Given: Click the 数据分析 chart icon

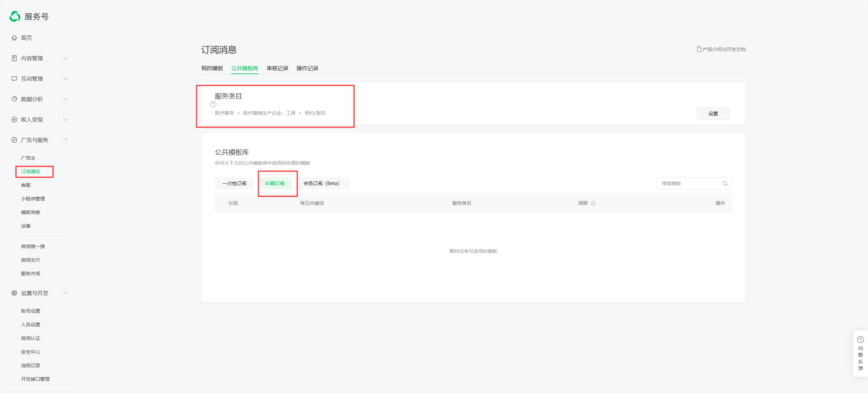Looking at the screenshot, I should coord(14,99).
